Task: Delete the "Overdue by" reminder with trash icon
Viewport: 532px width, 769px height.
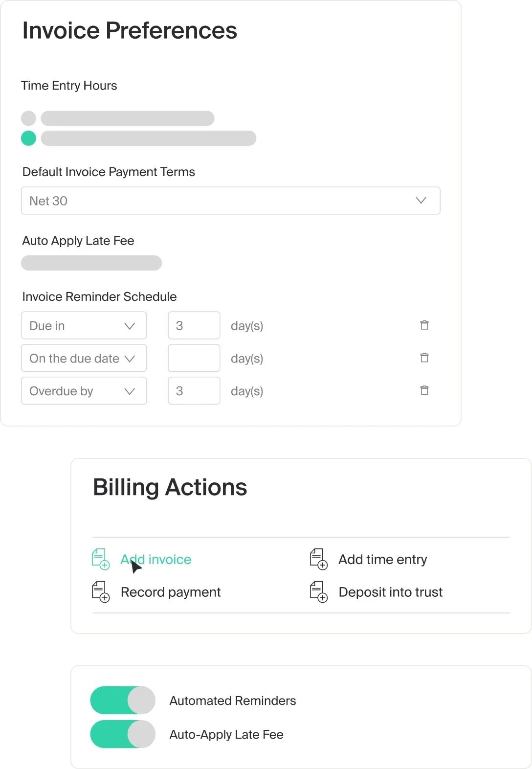Action: pyautogui.click(x=424, y=390)
